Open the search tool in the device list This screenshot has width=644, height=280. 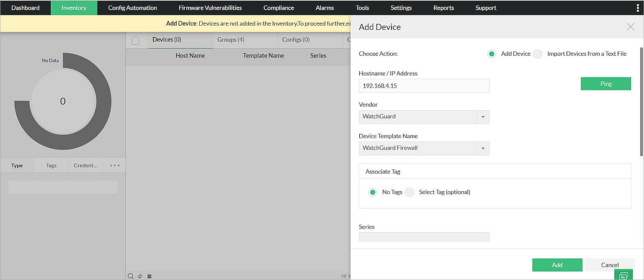pos(131,276)
